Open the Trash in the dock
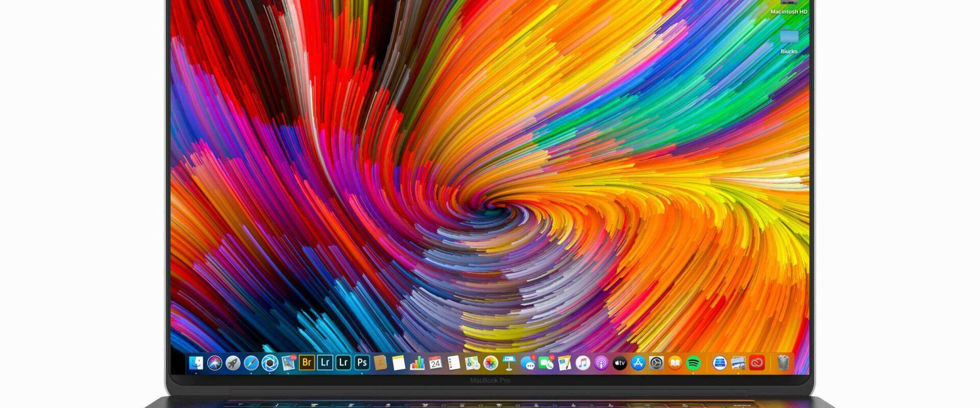This screenshot has width=980, height=408. pos(783,363)
